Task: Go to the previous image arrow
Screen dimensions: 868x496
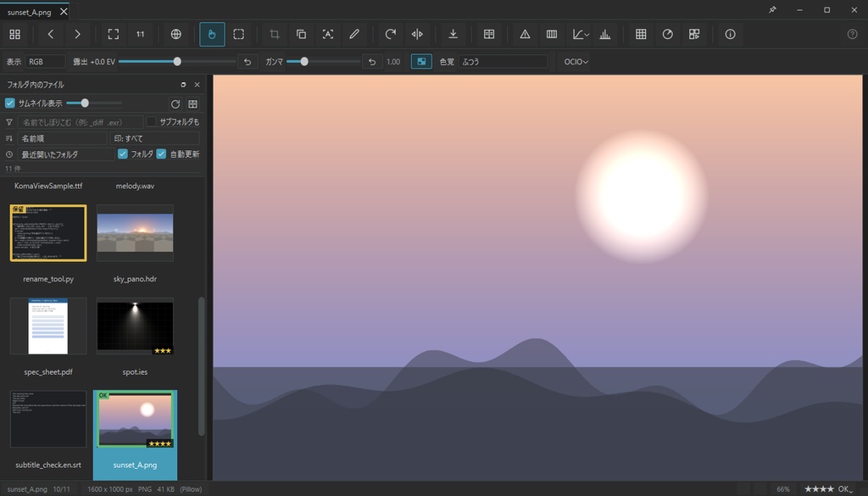Action: click(50, 34)
